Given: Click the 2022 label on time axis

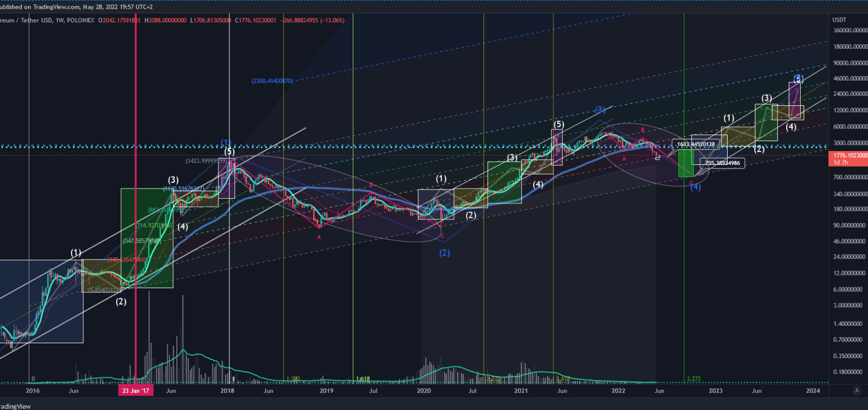Looking at the screenshot, I should point(619,391).
